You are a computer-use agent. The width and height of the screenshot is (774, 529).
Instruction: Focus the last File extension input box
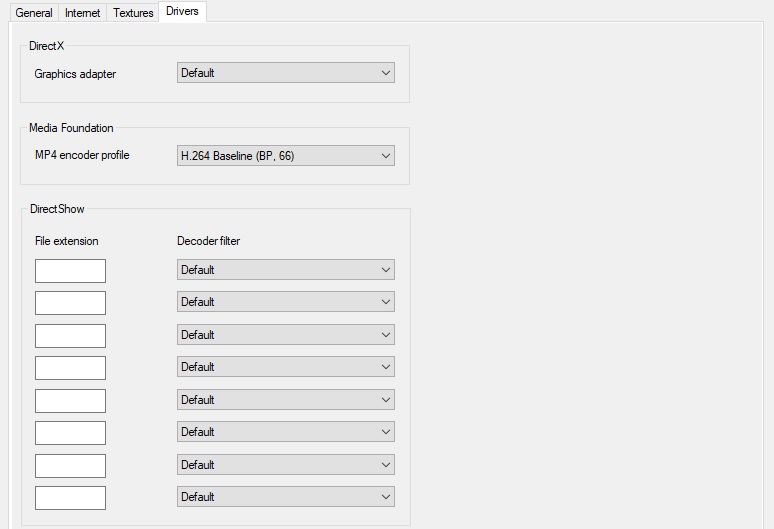[70, 498]
